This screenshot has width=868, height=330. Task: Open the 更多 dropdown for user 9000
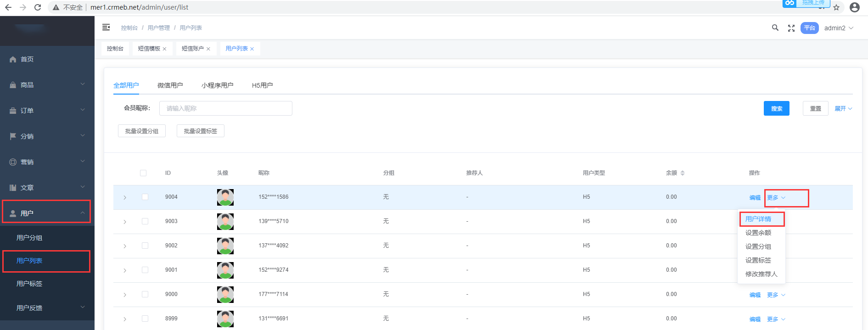pos(776,295)
